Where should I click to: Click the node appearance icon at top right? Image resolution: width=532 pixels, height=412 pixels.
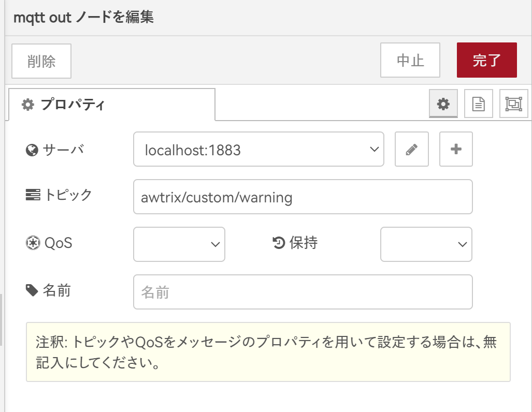pos(513,104)
